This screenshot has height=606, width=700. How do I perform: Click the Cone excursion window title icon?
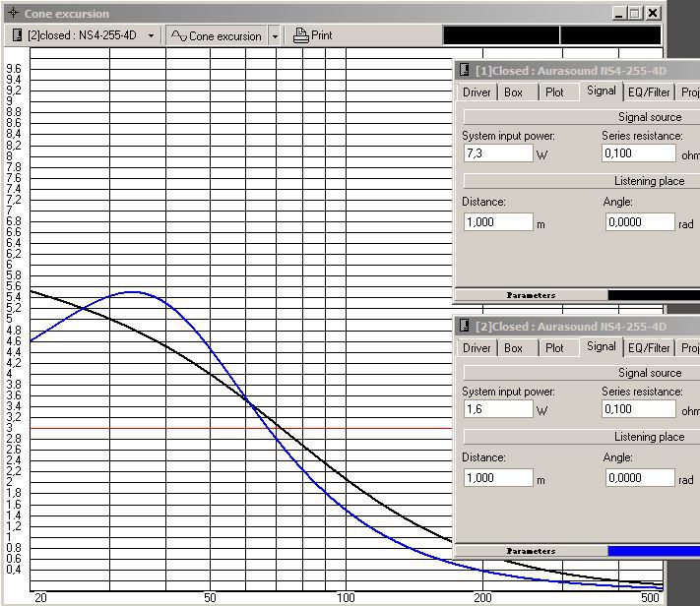click(x=13, y=14)
